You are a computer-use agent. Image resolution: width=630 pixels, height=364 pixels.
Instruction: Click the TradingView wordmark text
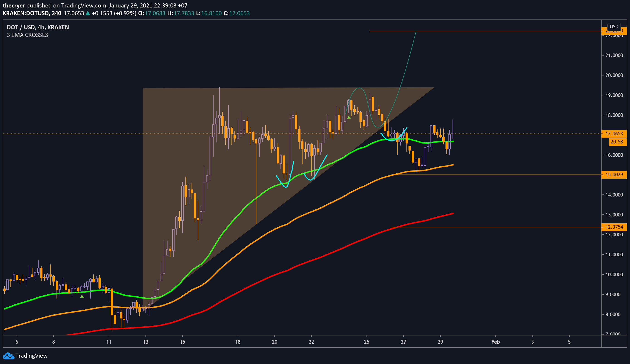pos(31,356)
